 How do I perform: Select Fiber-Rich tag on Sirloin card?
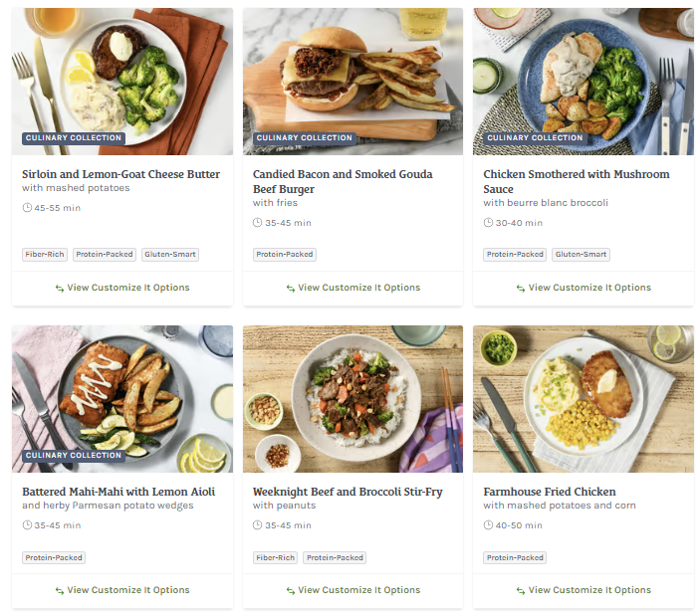click(45, 255)
